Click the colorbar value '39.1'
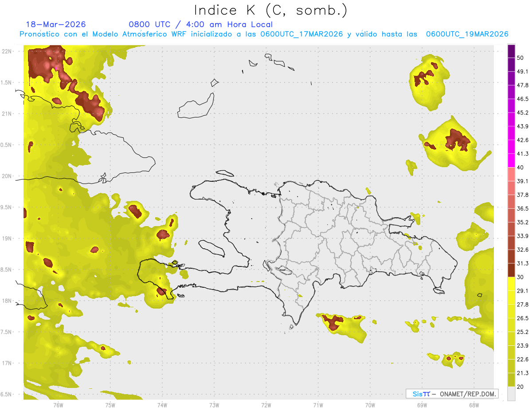The height and width of the screenshot is (411, 532). click(x=523, y=181)
